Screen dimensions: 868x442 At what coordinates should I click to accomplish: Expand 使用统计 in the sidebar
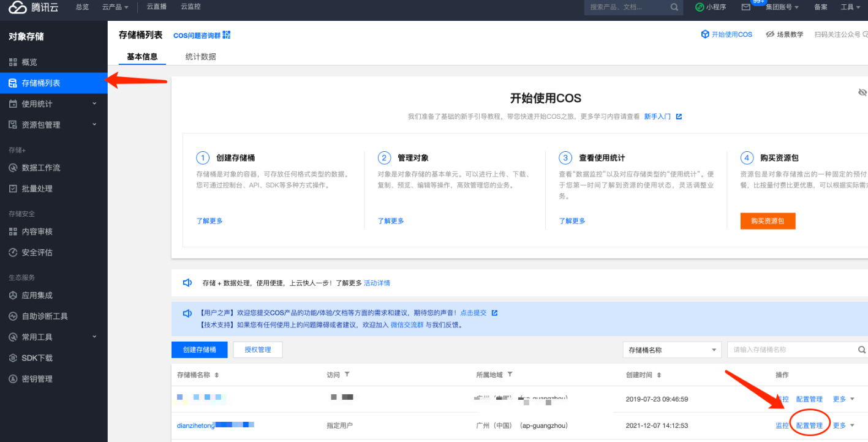tap(94, 103)
